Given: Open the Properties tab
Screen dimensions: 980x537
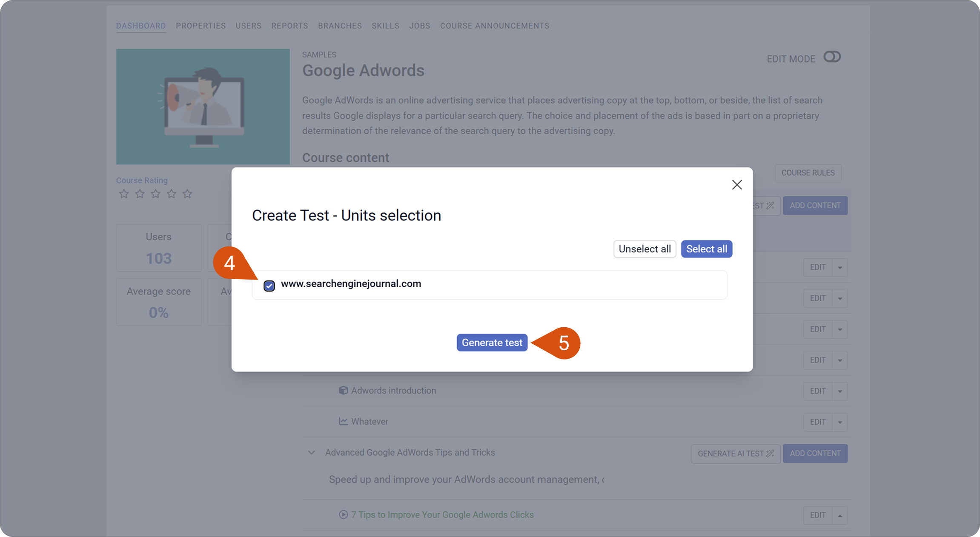Looking at the screenshot, I should (201, 26).
